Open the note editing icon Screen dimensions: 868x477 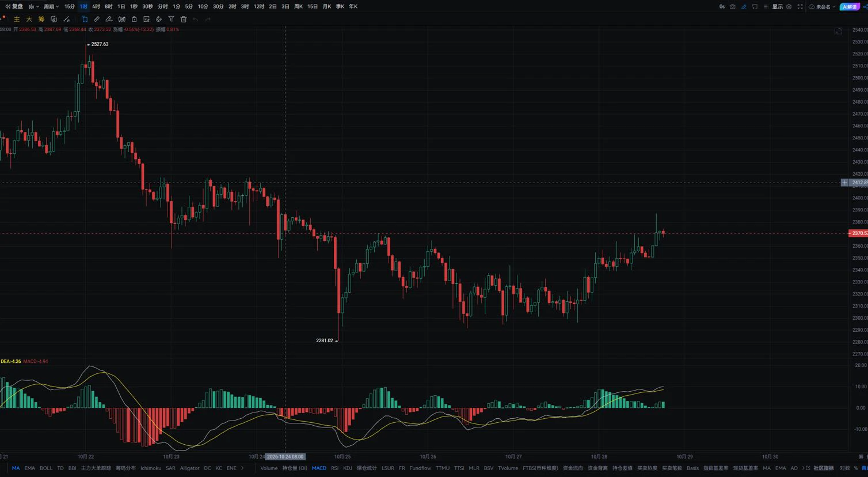[x=146, y=19]
